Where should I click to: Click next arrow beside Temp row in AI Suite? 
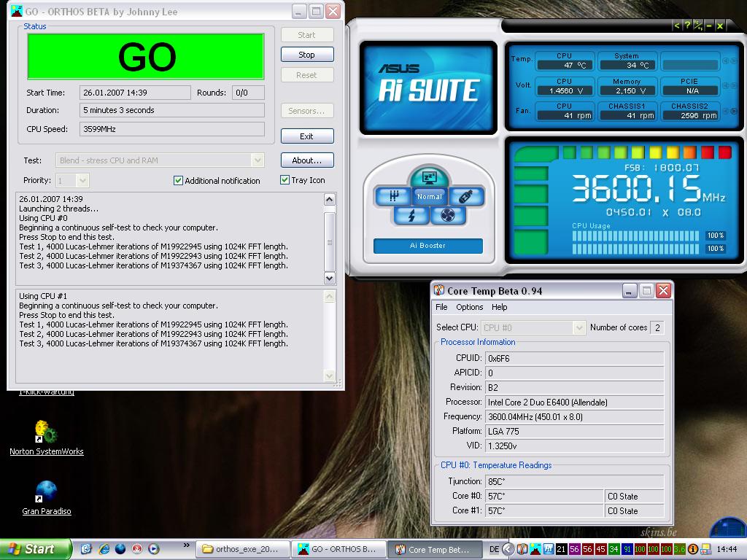pyautogui.click(x=734, y=61)
